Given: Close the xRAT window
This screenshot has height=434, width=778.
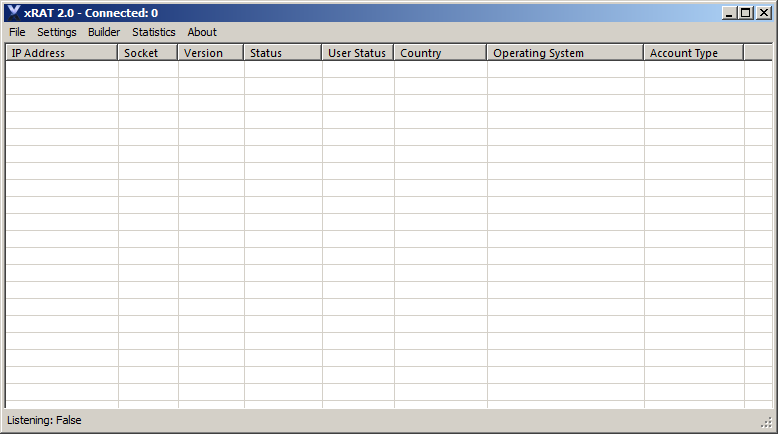Looking at the screenshot, I should click(x=763, y=13).
